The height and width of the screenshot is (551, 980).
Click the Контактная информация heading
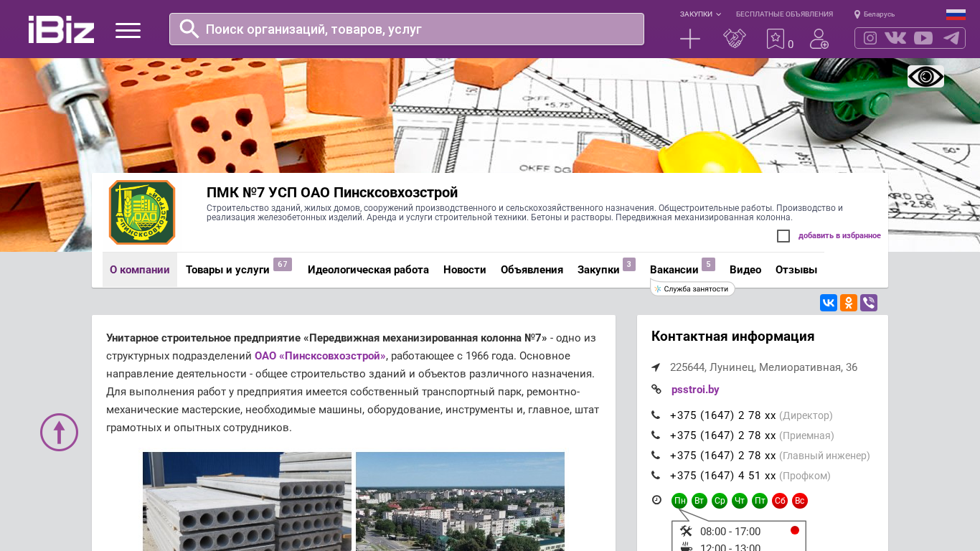[732, 336]
